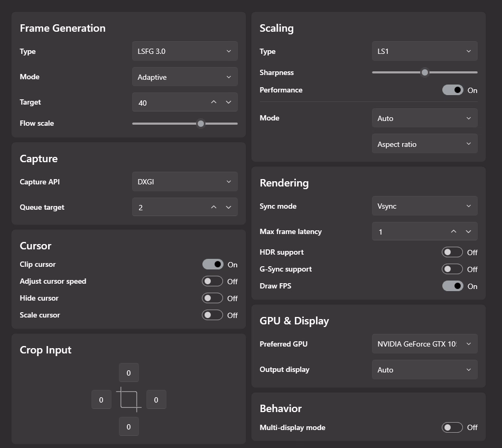
Task: Click the Cursor section heading
Action: pos(35,246)
